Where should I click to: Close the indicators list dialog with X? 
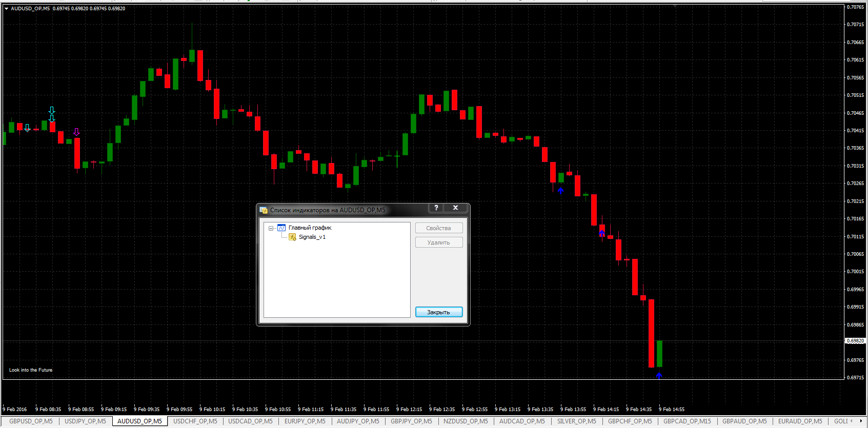click(455, 208)
